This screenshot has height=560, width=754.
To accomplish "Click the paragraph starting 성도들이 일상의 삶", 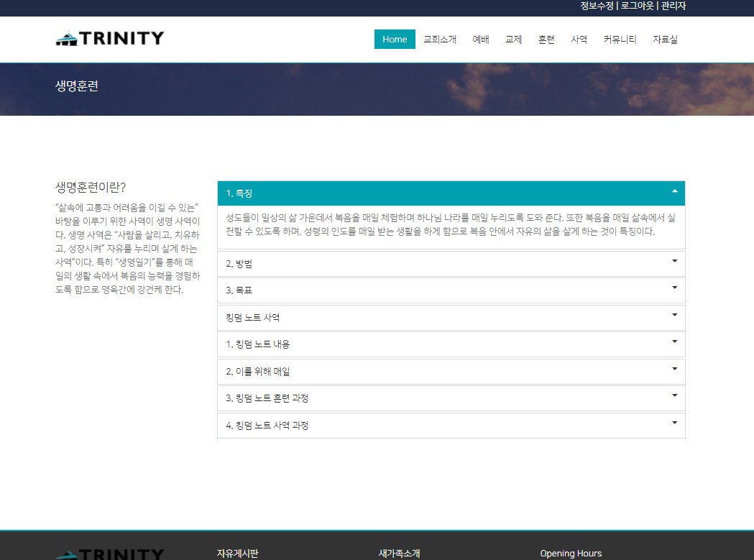I will (451, 225).
